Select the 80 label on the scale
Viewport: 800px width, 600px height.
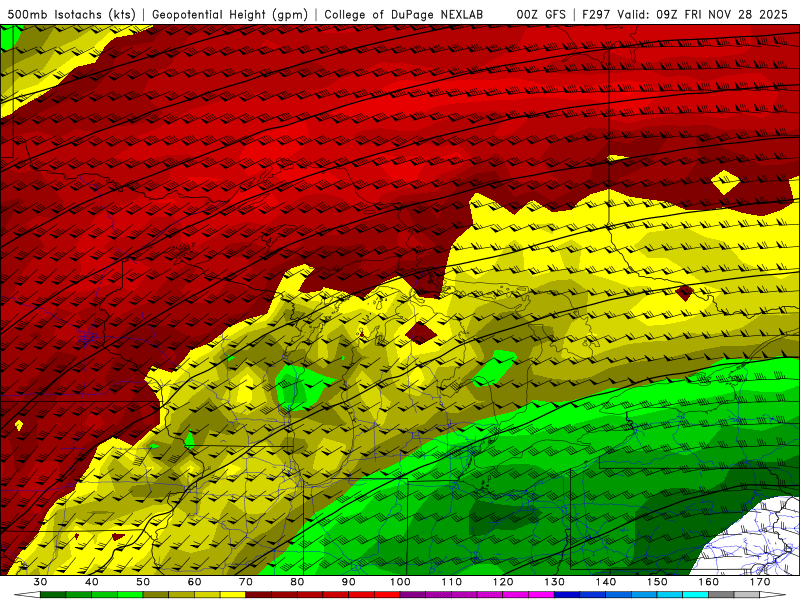297,582
